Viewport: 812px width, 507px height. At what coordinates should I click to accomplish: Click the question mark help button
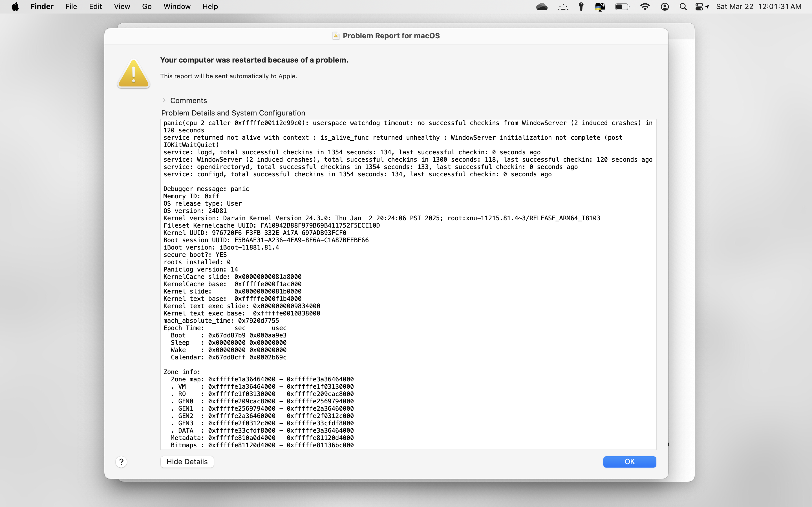tap(121, 462)
